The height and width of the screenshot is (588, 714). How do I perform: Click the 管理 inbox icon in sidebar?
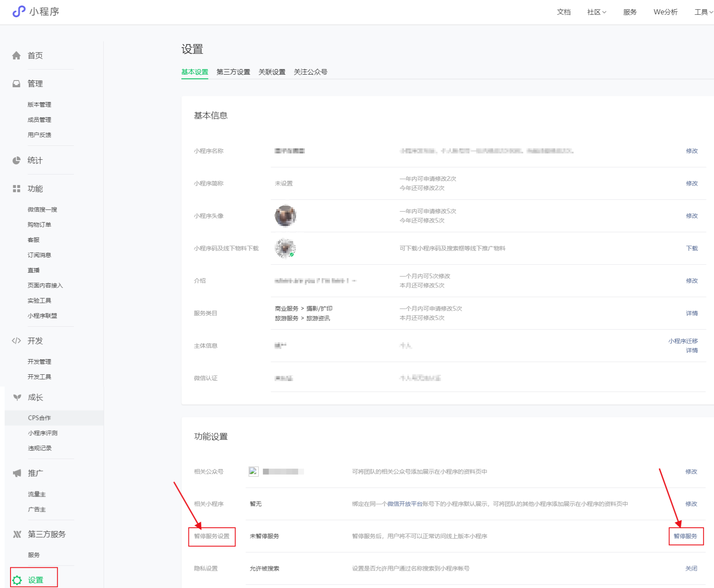pyautogui.click(x=16, y=84)
